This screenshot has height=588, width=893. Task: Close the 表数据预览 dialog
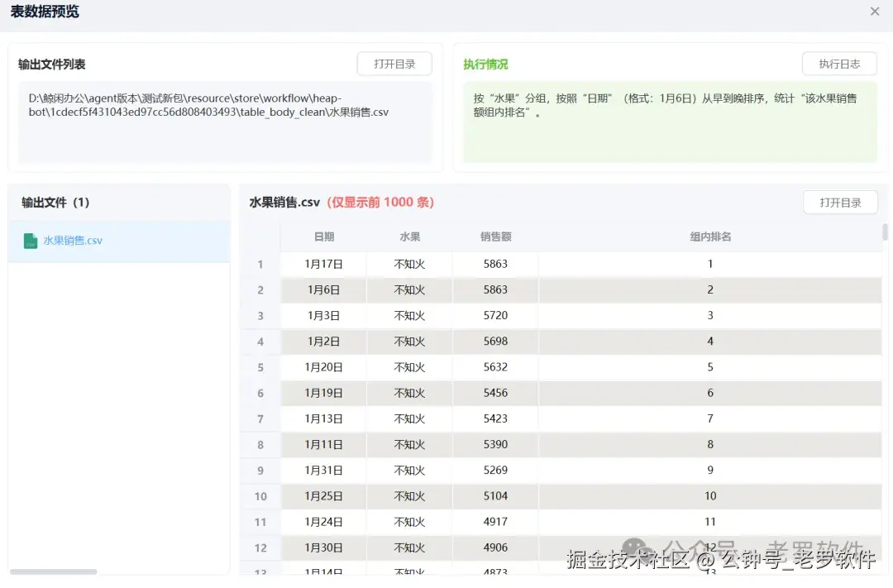tap(874, 12)
